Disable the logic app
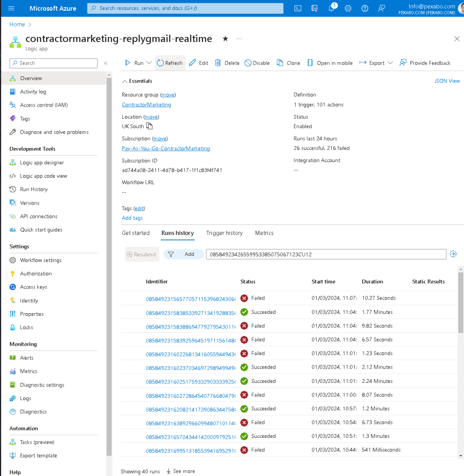This screenshot has height=476, width=464. coord(257,63)
